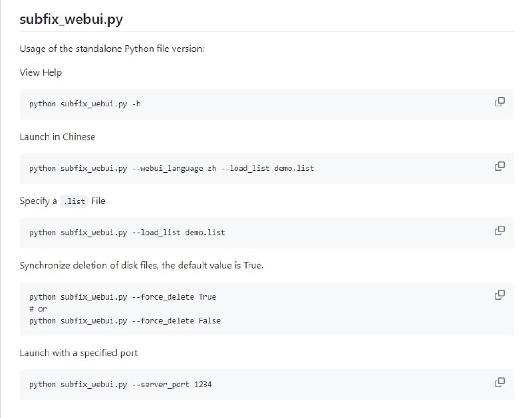The width and height of the screenshot is (532, 418).
Task: Click the '--force_delete True' code line
Action: pyautogui.click(x=122, y=297)
